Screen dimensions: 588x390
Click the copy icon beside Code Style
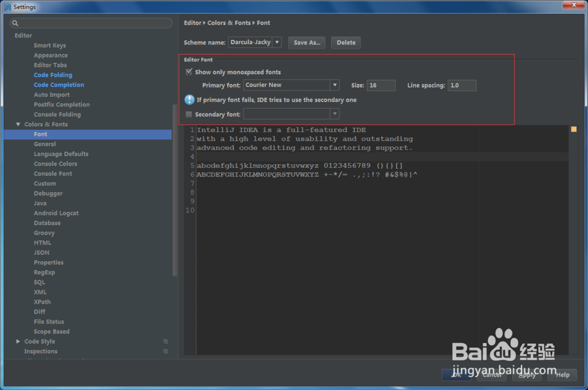pyautogui.click(x=166, y=341)
